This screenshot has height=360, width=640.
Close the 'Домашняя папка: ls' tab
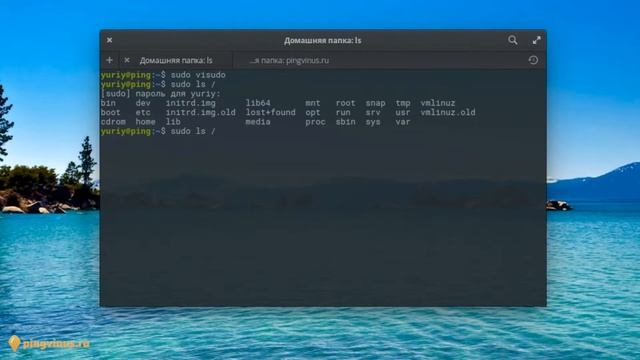[x=127, y=60]
